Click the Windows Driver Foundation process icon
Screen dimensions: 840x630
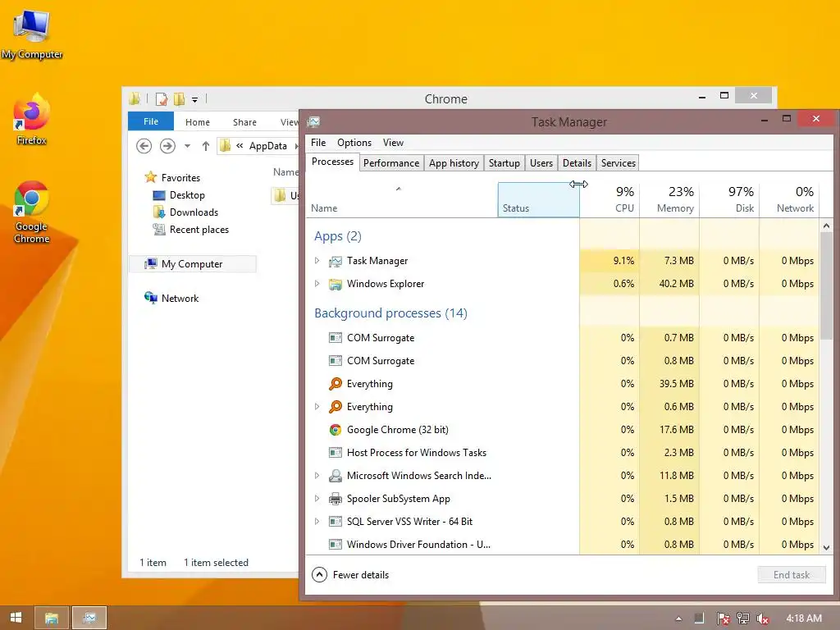point(336,545)
